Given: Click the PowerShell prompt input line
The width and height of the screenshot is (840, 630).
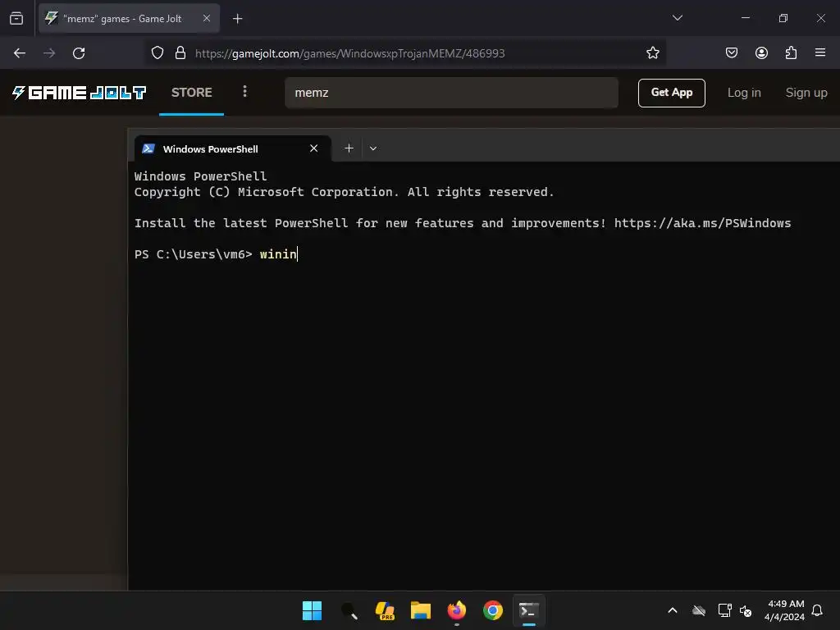Looking at the screenshot, I should (x=216, y=254).
